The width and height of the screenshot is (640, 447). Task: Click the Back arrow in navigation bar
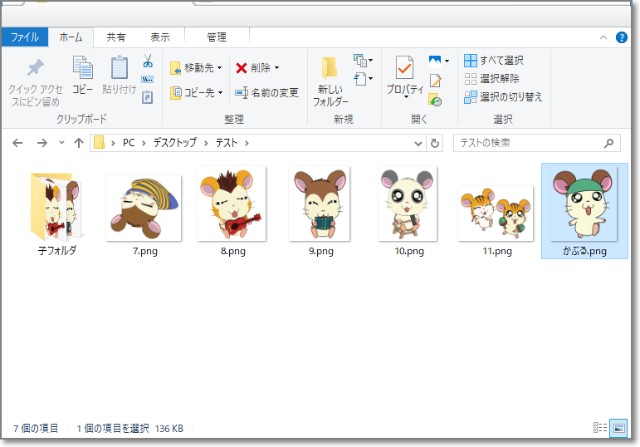click(17, 143)
